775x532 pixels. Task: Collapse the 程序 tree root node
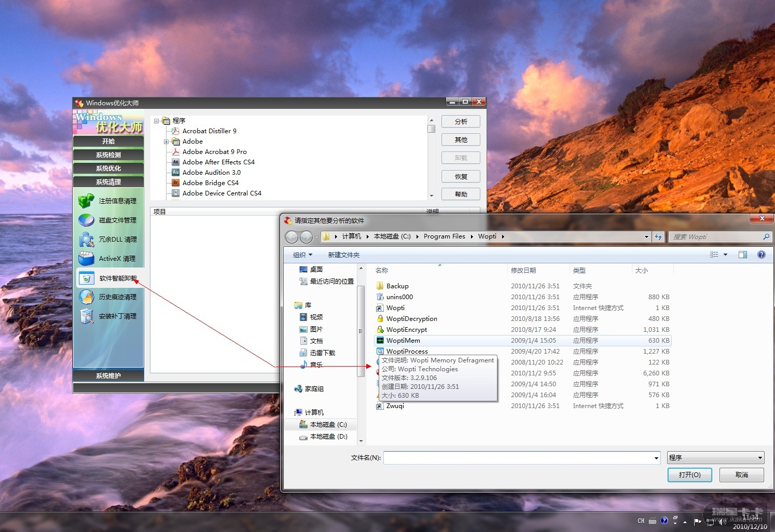157,121
